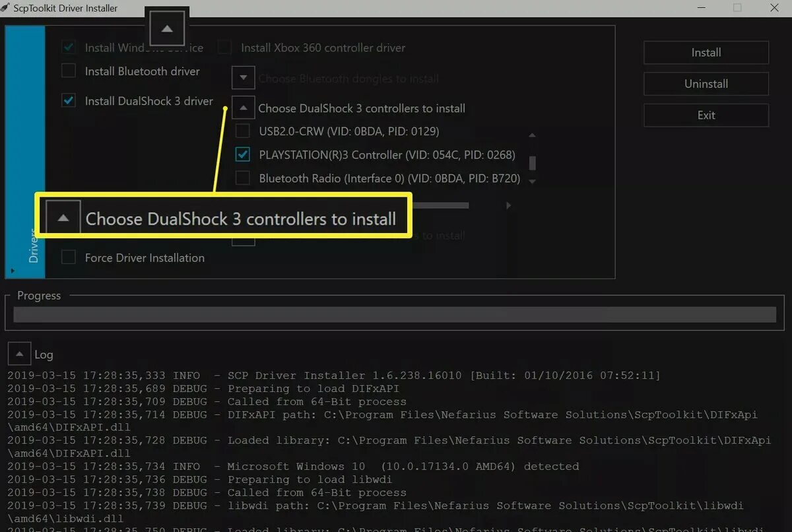This screenshot has height=532, width=792.
Task: Click the Progress group label
Action: pyautogui.click(x=39, y=296)
